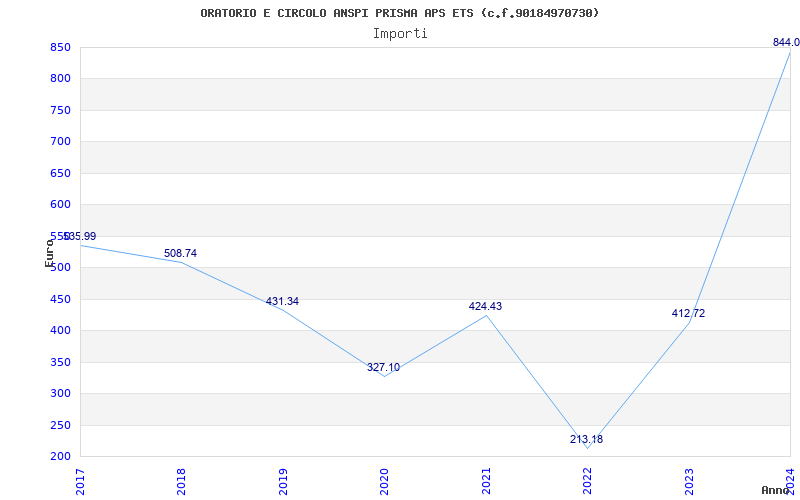Click the 2017 x-axis year label

tap(80, 481)
